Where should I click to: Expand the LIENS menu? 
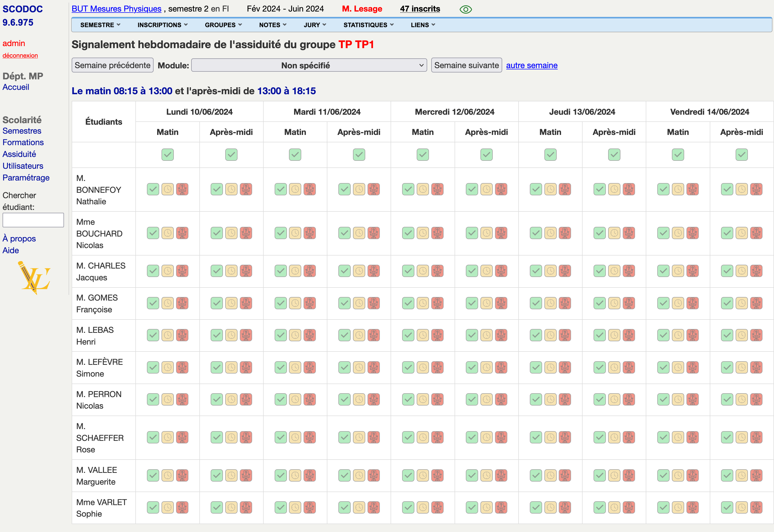[x=423, y=25]
